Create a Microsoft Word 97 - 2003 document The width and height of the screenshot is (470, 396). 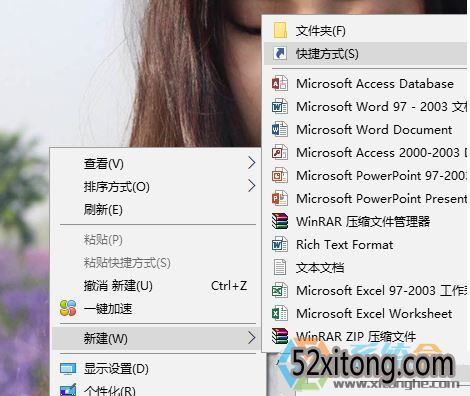pos(366,107)
